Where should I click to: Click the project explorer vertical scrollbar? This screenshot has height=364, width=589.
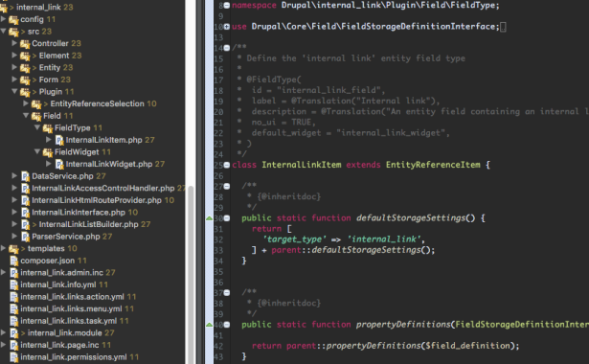coord(191,274)
